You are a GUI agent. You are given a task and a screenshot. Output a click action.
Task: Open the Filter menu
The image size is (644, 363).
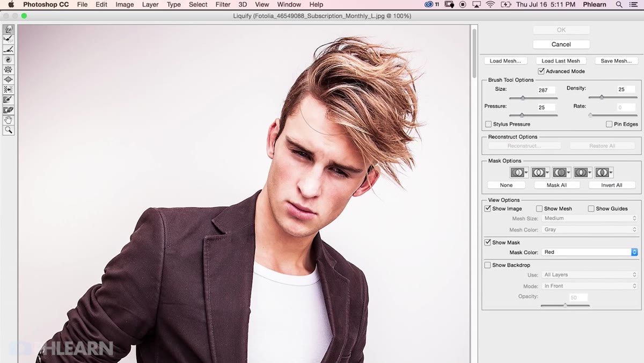point(223,4)
